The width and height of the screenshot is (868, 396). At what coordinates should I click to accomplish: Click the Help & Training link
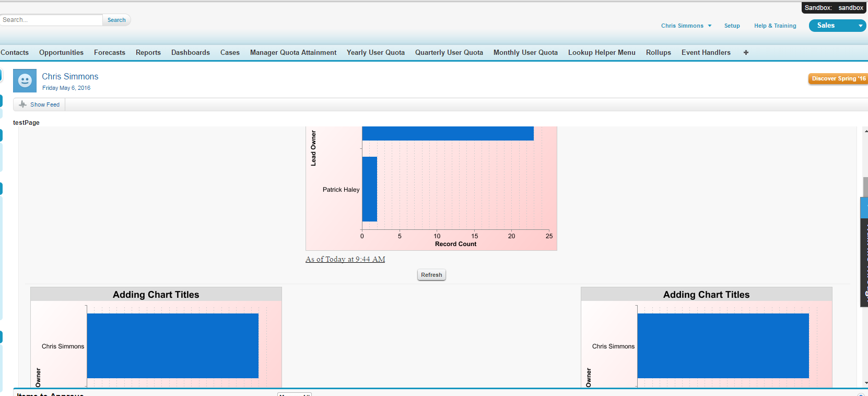point(775,26)
